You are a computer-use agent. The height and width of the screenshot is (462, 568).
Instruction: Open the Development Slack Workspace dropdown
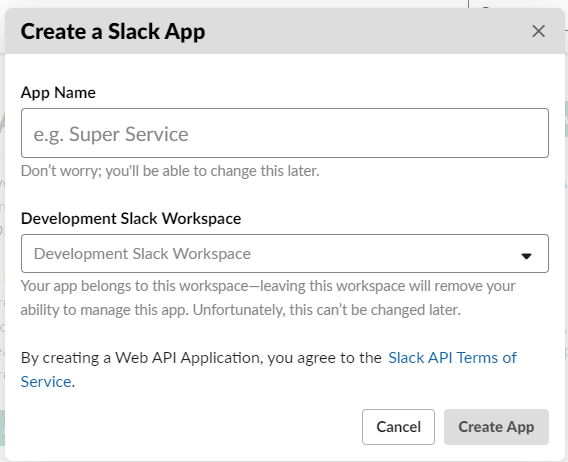285,253
